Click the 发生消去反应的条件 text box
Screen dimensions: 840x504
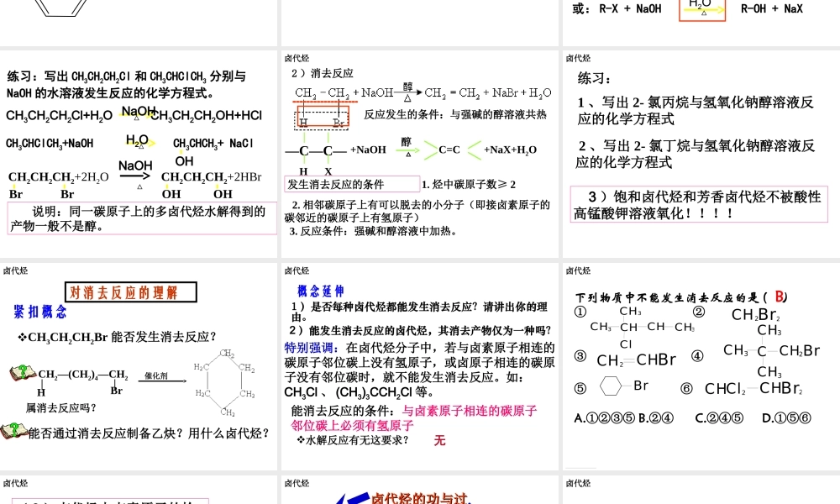point(352,185)
